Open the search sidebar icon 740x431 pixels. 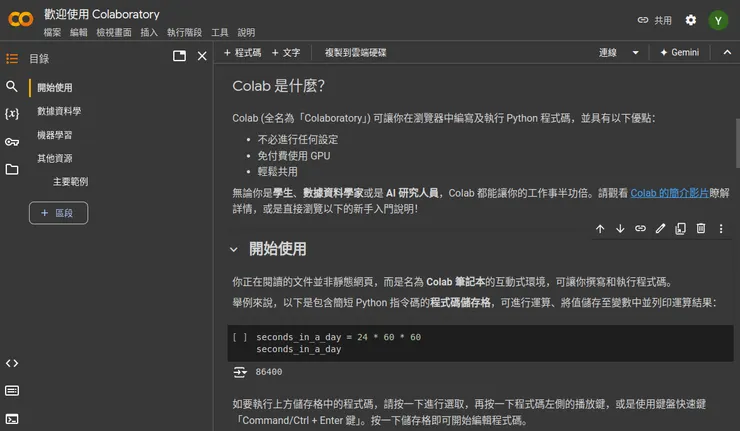pyautogui.click(x=12, y=86)
